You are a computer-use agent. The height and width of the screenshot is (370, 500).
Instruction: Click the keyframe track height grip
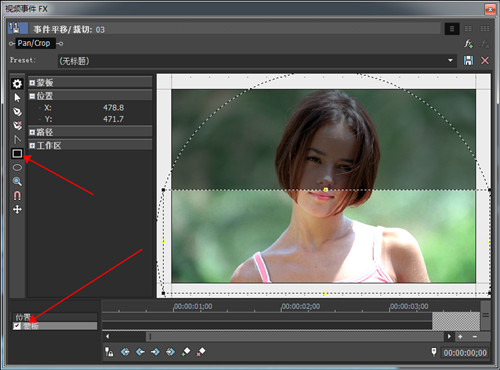[x=486, y=315]
